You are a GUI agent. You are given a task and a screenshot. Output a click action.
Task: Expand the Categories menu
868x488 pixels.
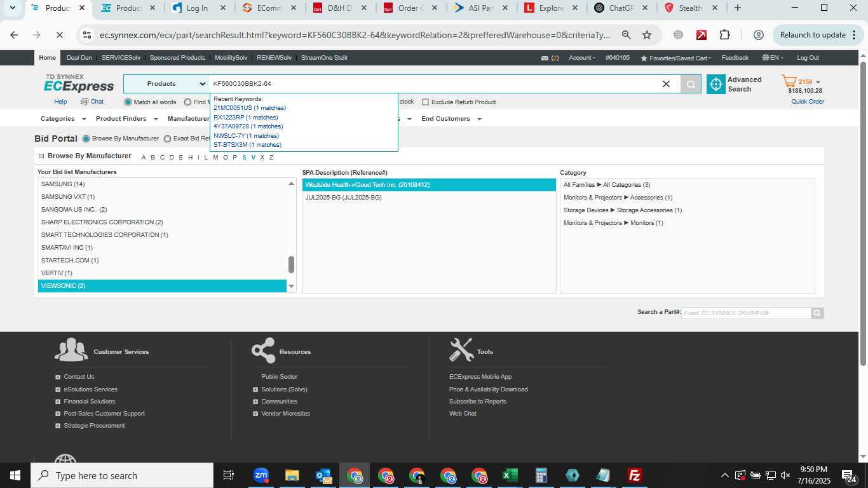[63, 119]
